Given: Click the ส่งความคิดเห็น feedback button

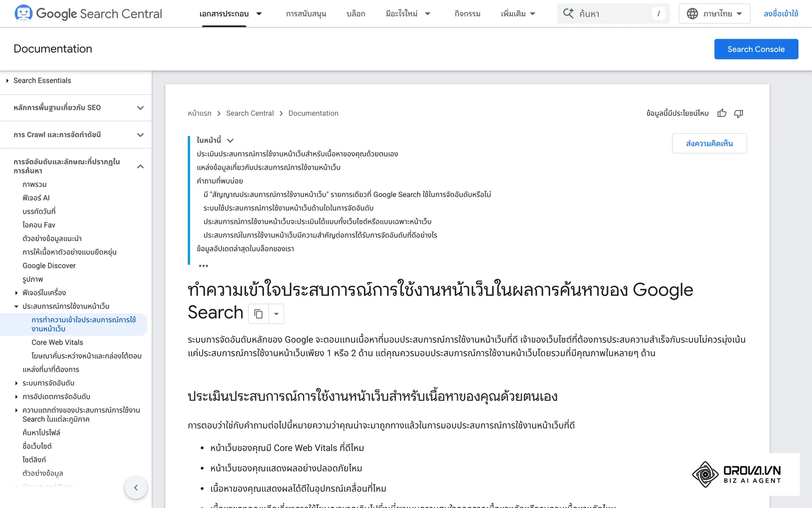Looking at the screenshot, I should (x=709, y=143).
